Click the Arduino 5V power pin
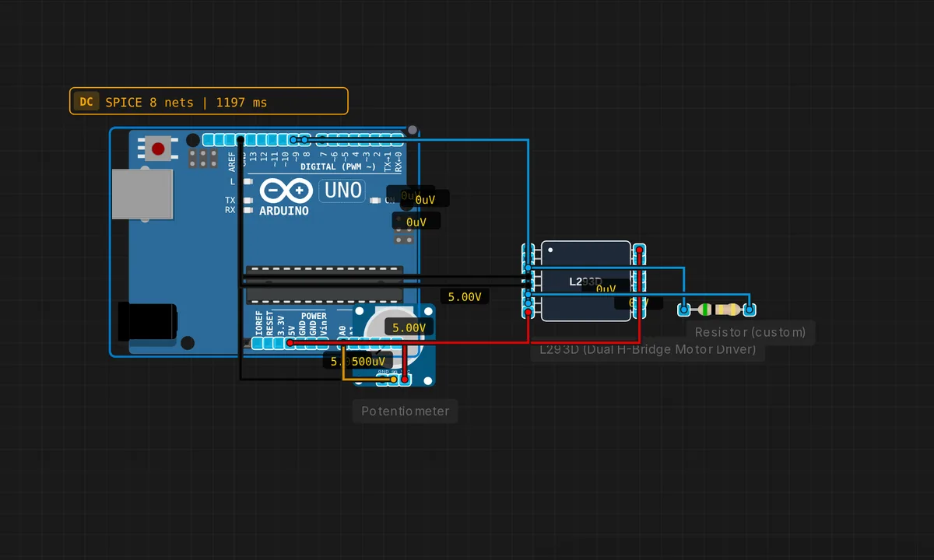Viewport: 934px width, 560px height. pyautogui.click(x=290, y=342)
